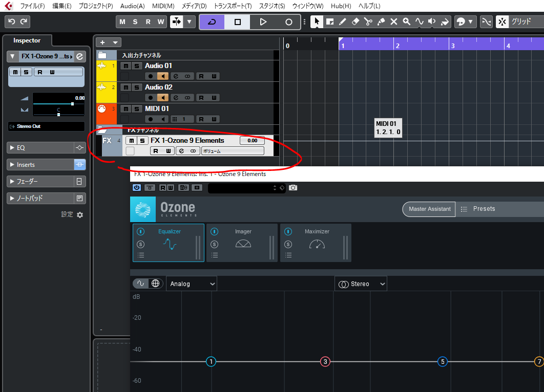
Task: Open Ozone Equalizer module preset list icon
Action: click(140, 255)
